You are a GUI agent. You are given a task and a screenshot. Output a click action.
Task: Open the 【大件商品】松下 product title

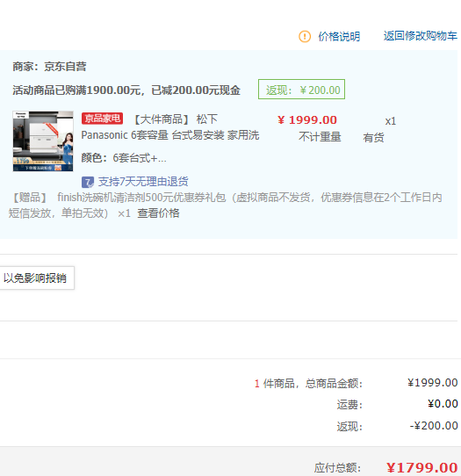click(176, 119)
